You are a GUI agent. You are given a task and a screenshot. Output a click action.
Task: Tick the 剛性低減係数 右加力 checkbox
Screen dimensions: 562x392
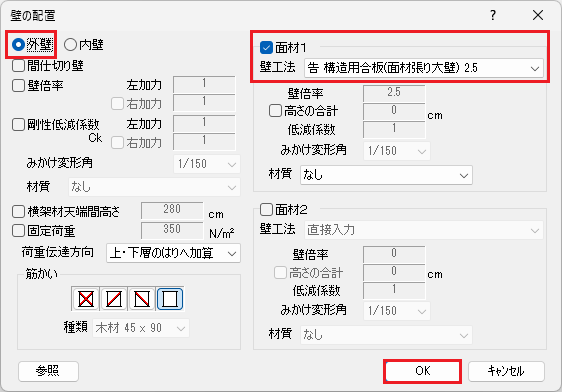coord(117,143)
